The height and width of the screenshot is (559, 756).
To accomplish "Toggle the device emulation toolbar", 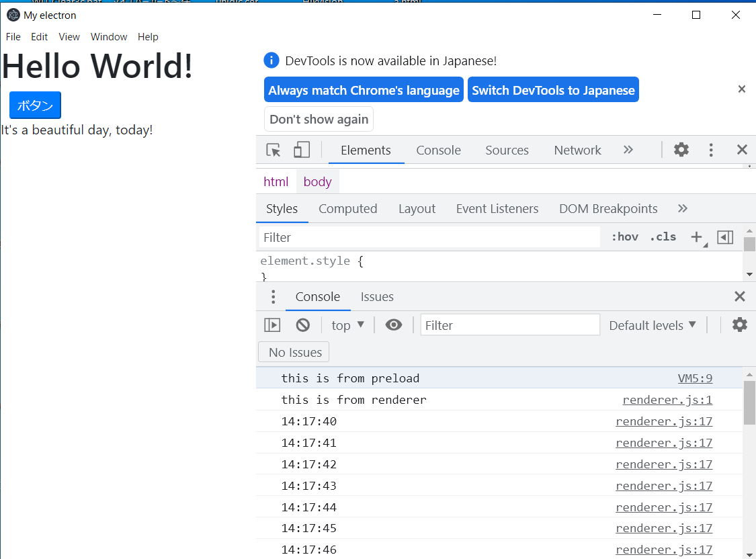I will (x=301, y=149).
